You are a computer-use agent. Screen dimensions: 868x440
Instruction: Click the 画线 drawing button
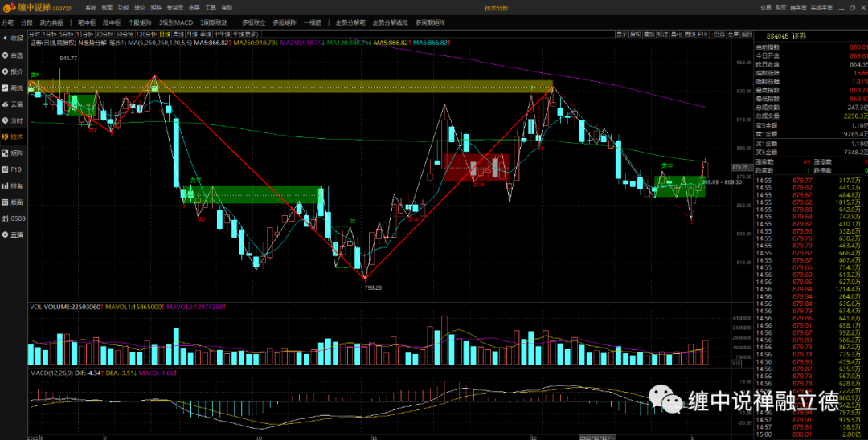[x=690, y=35]
